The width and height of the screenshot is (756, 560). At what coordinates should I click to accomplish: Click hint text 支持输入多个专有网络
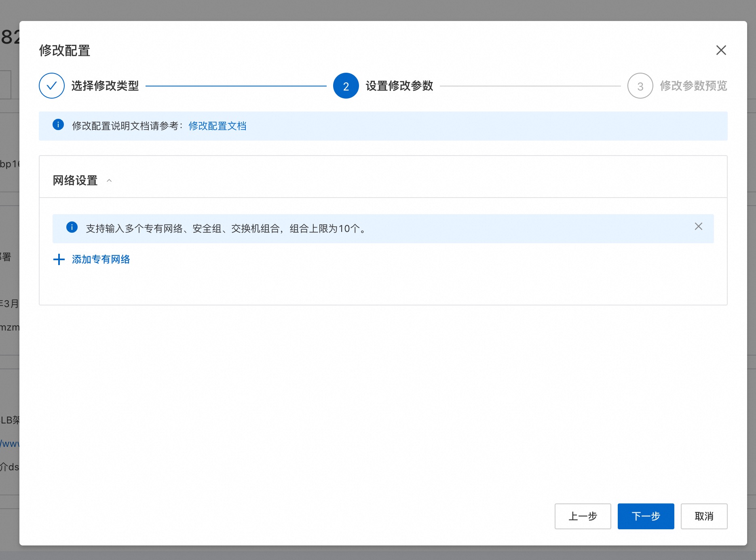pyautogui.click(x=226, y=229)
